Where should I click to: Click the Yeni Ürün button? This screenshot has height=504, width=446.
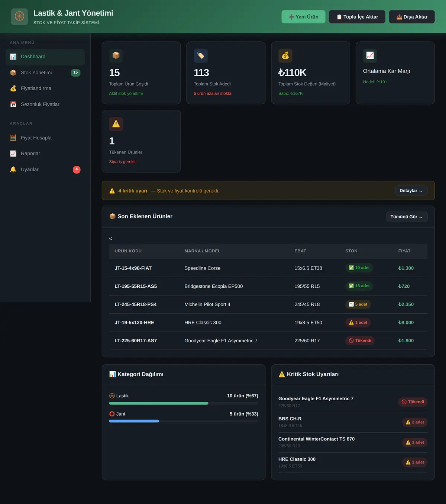click(303, 17)
